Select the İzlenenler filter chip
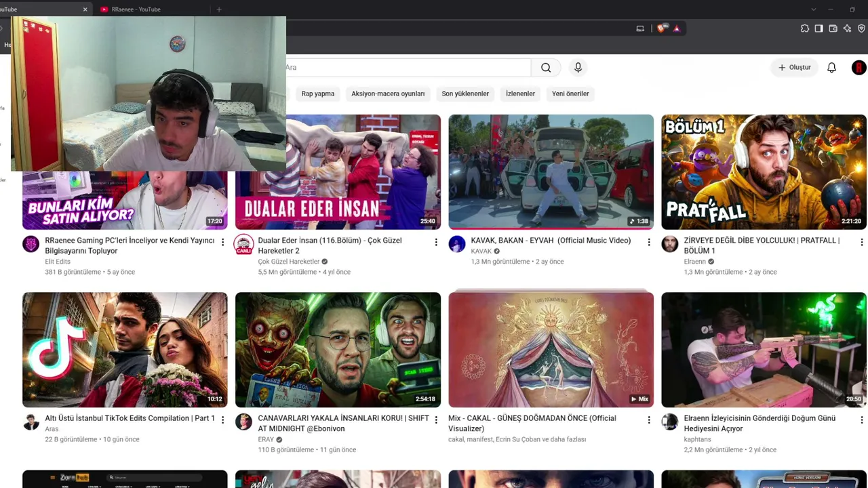 pyautogui.click(x=520, y=94)
